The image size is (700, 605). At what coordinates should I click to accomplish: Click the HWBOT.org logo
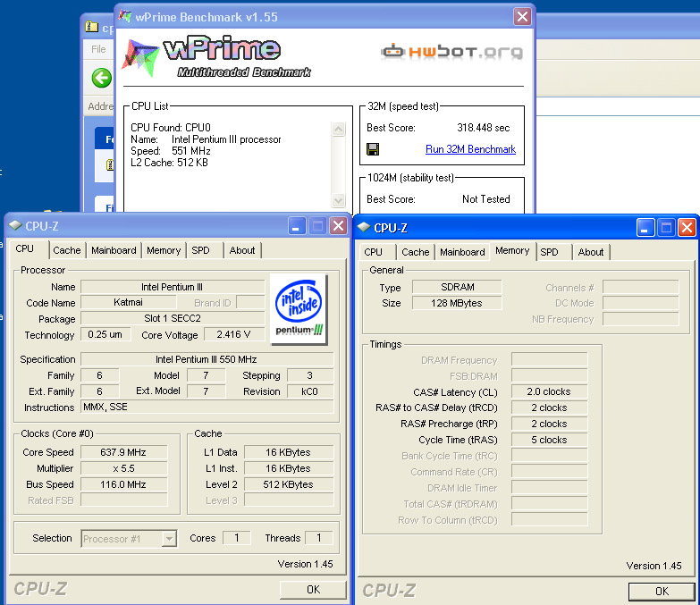coord(451,51)
